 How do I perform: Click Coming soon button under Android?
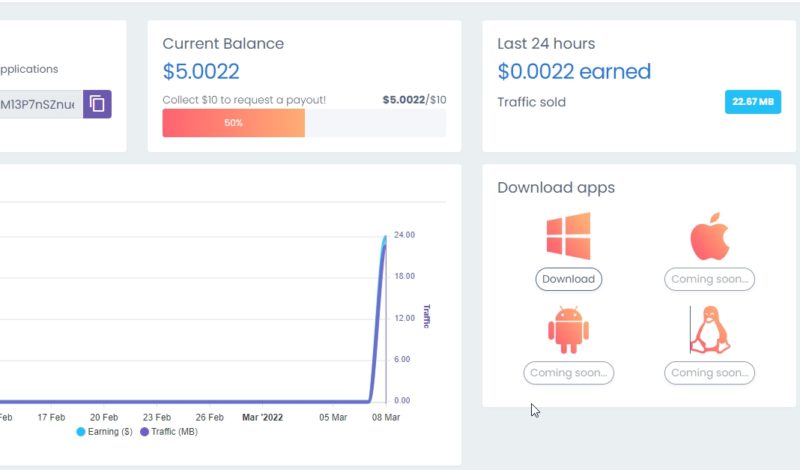(568, 372)
